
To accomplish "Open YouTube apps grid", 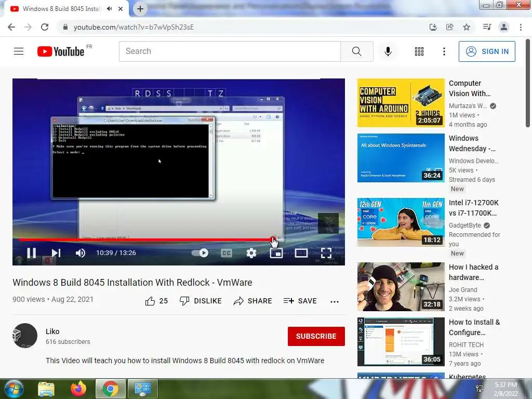I will coord(419,51).
